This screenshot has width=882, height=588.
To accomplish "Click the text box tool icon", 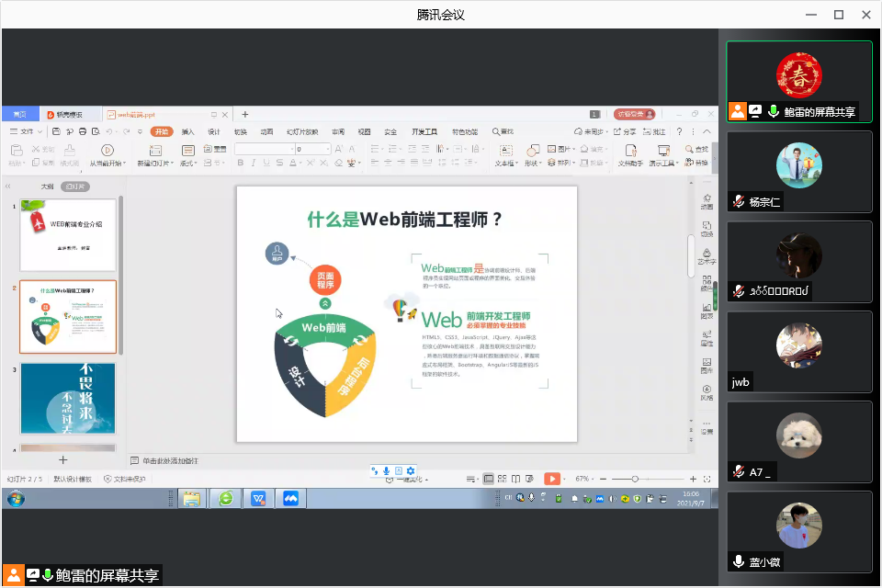I will click(x=504, y=151).
